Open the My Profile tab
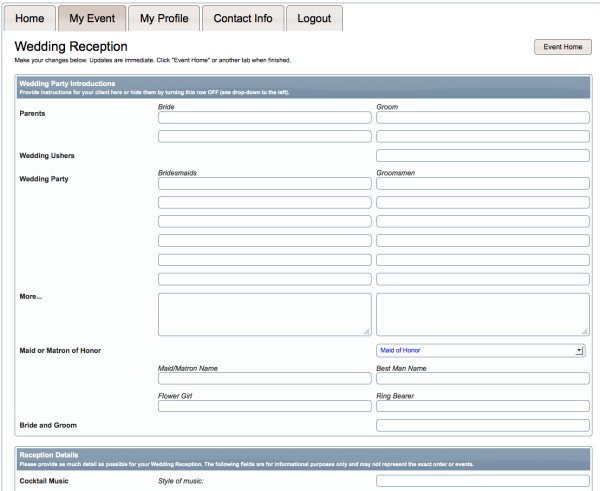Image resolution: width=600 pixels, height=491 pixels. point(163,19)
